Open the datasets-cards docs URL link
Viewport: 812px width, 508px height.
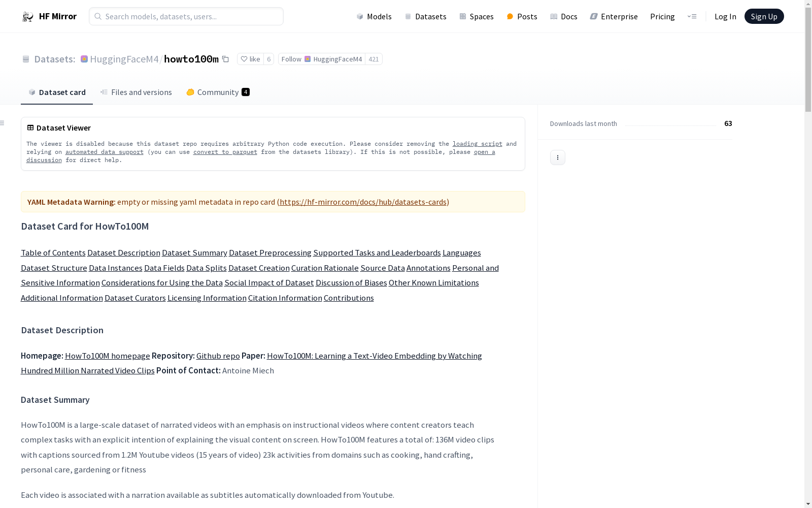point(363,202)
